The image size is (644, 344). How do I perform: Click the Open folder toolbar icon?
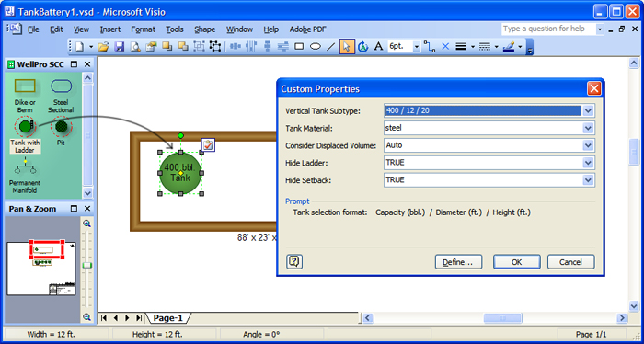[x=103, y=47]
